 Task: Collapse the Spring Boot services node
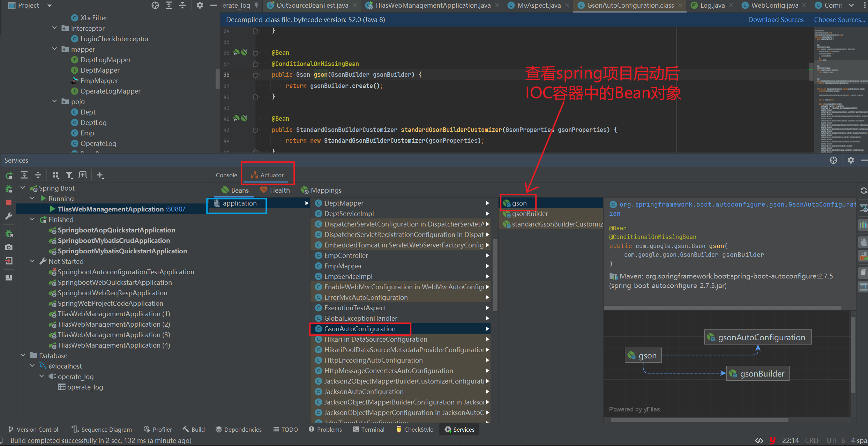[x=23, y=188]
